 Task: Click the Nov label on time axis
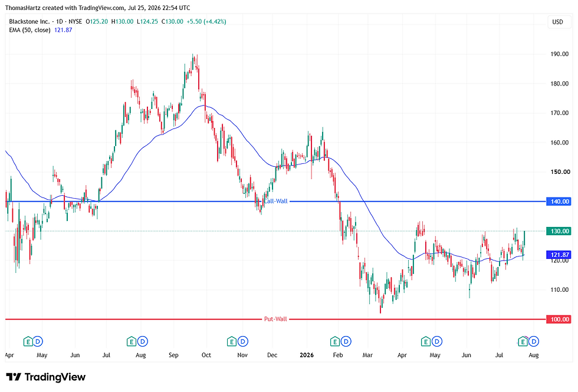[242, 355]
